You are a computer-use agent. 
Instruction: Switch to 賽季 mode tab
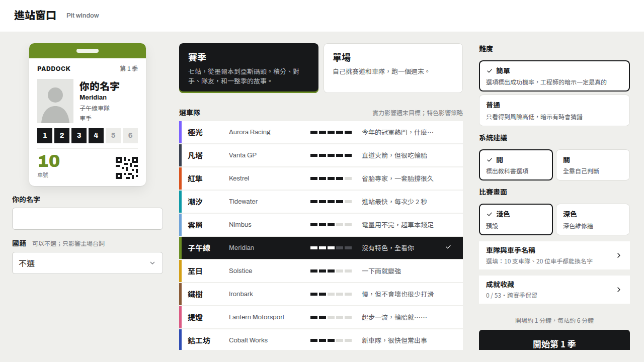(x=249, y=68)
